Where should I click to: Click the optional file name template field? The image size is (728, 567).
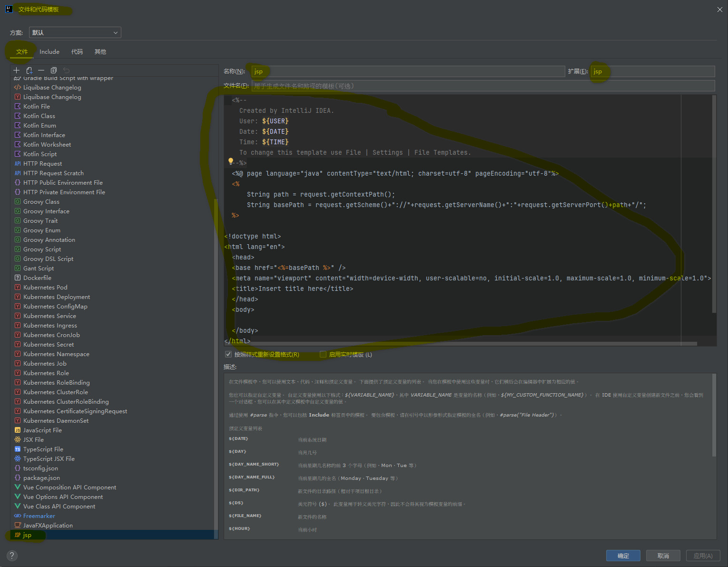tap(483, 86)
